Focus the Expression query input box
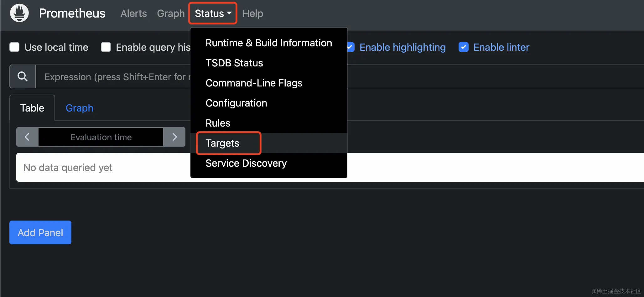This screenshot has height=297, width=644. [113, 77]
